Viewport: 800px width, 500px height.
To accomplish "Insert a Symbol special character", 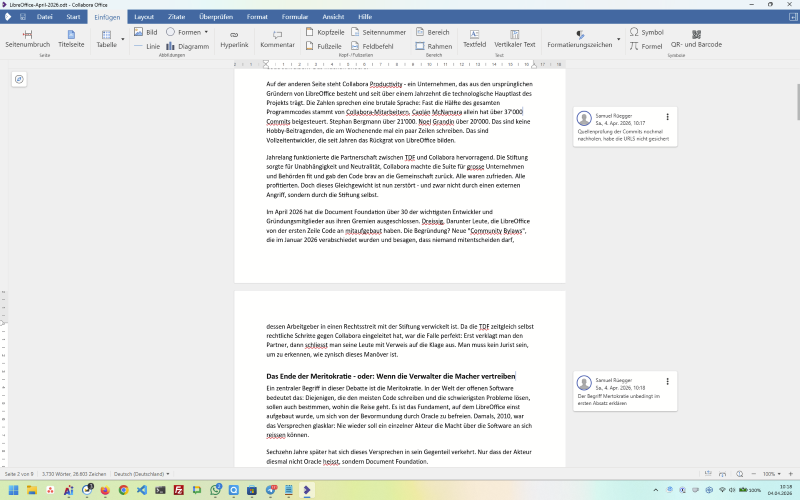I will pos(646,32).
